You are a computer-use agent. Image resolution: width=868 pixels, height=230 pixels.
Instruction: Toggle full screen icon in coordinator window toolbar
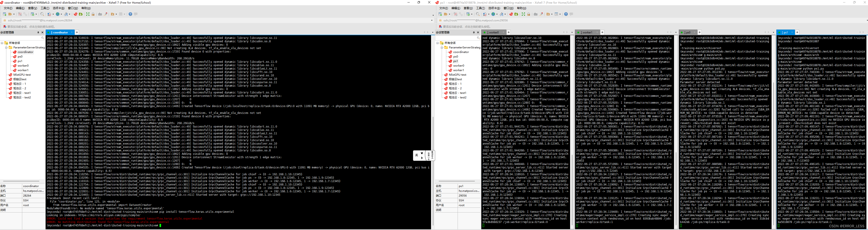pos(88,14)
